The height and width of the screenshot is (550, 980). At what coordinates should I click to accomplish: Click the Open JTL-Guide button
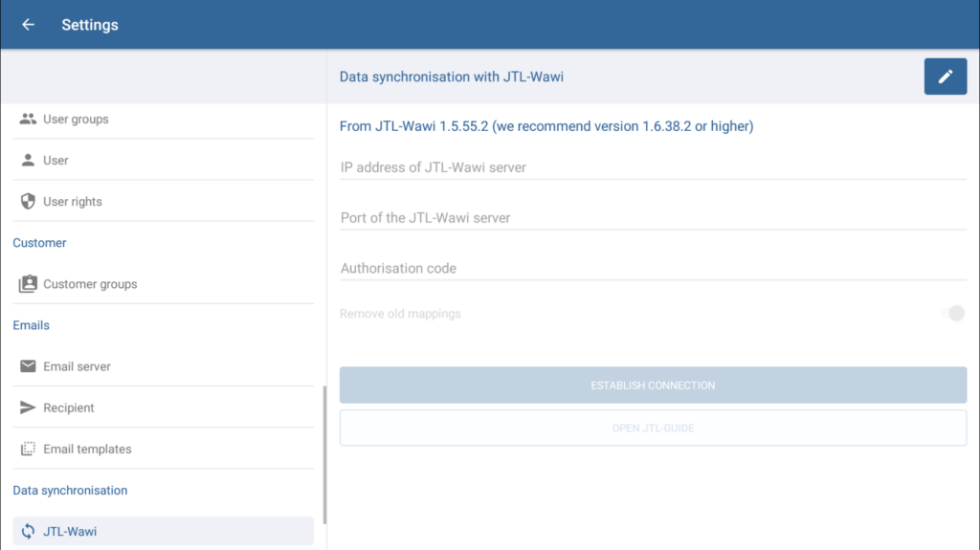pyautogui.click(x=653, y=428)
